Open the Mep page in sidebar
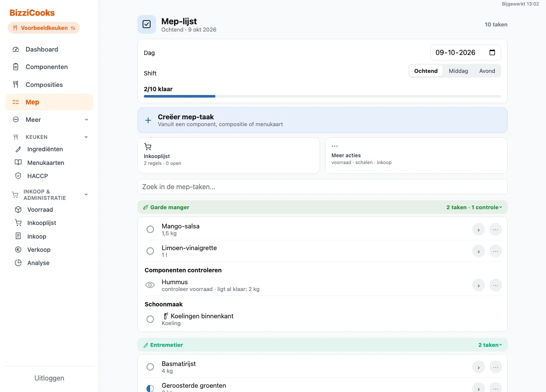Viewport: 546px width, 392px height. [49, 102]
